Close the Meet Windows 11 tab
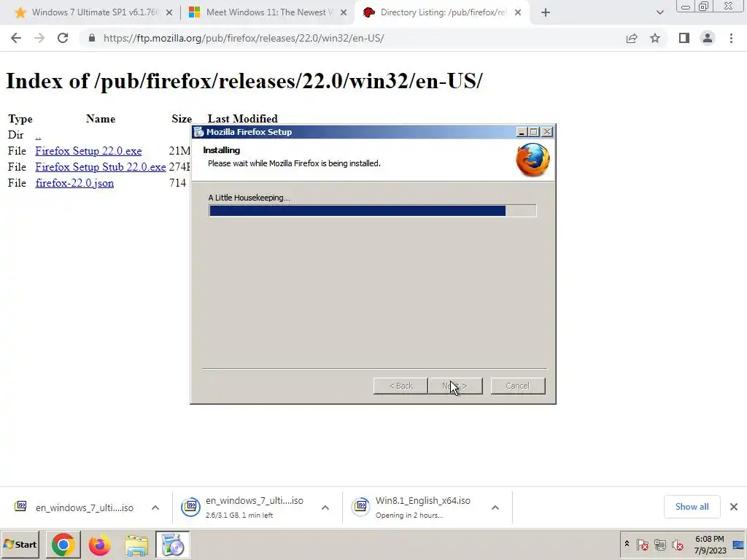 [344, 12]
